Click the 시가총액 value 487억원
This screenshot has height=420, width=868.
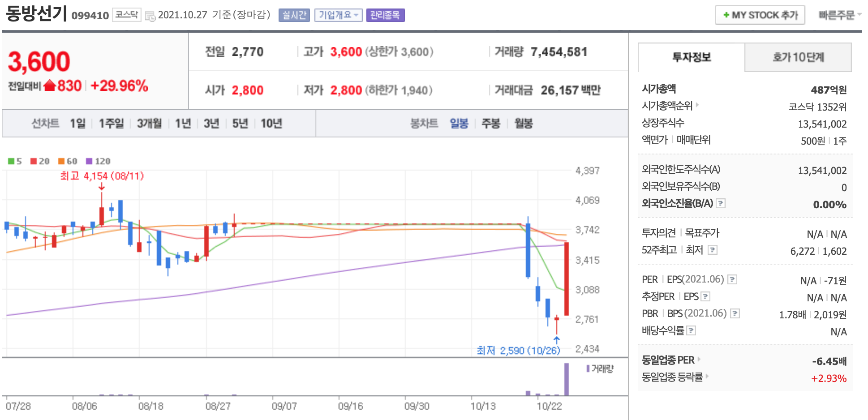829,90
